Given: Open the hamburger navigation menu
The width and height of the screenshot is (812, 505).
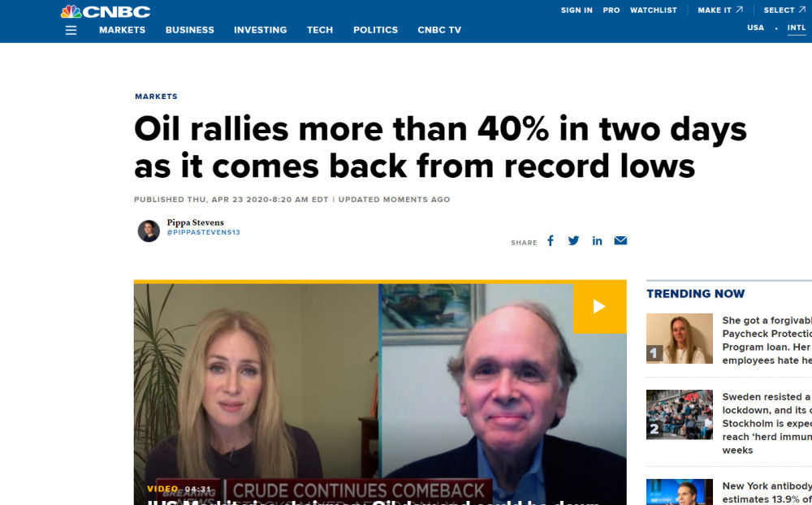Looking at the screenshot, I should [x=71, y=30].
